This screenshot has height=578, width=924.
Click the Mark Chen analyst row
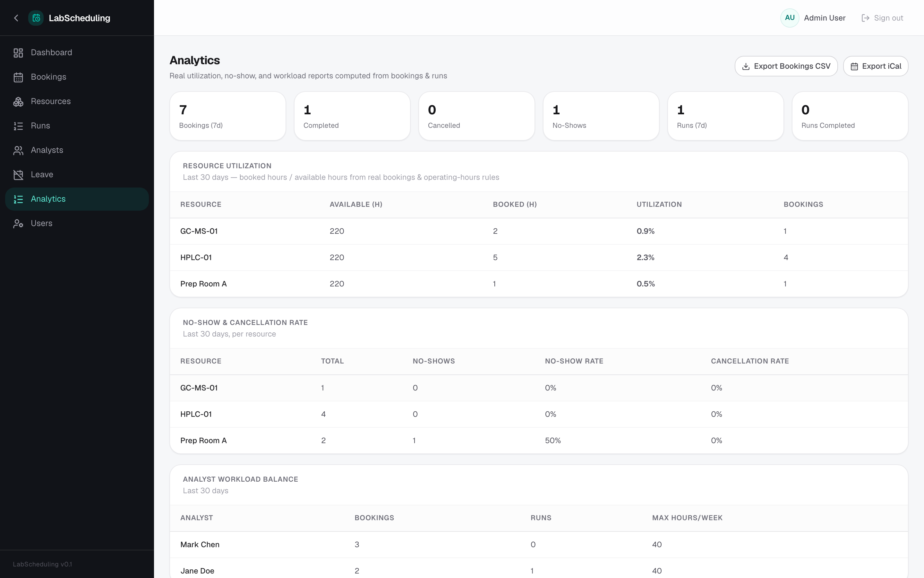[x=539, y=545]
